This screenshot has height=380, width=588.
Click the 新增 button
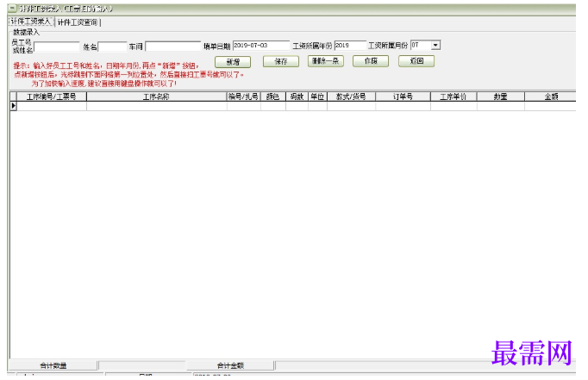(233, 62)
